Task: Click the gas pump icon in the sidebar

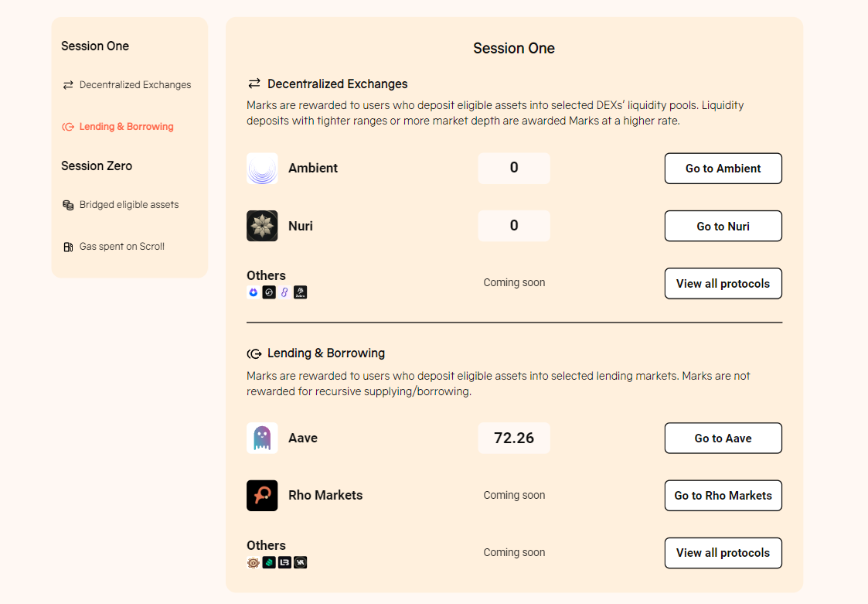Action: [68, 247]
